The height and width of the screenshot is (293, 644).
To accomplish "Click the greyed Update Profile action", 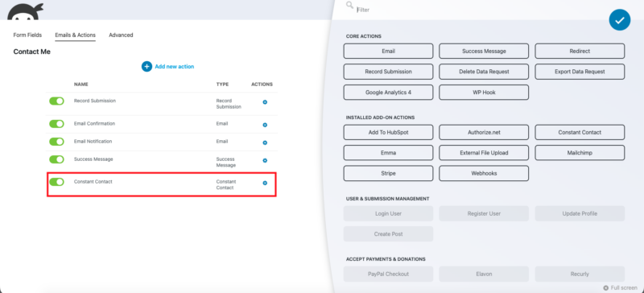I will [x=580, y=213].
